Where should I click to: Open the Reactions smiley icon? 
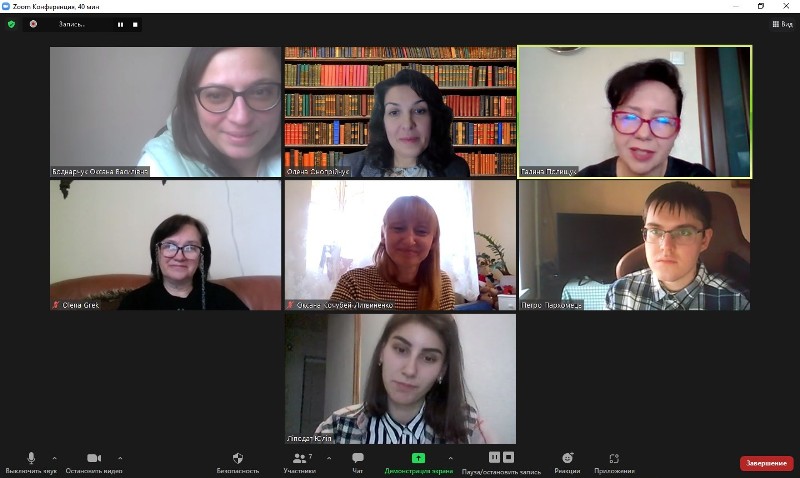pyautogui.click(x=567, y=458)
